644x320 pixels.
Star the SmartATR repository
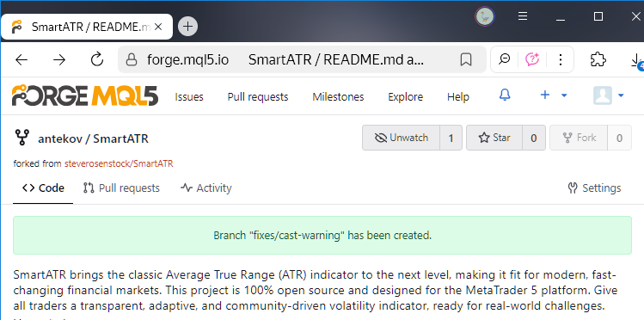click(494, 138)
